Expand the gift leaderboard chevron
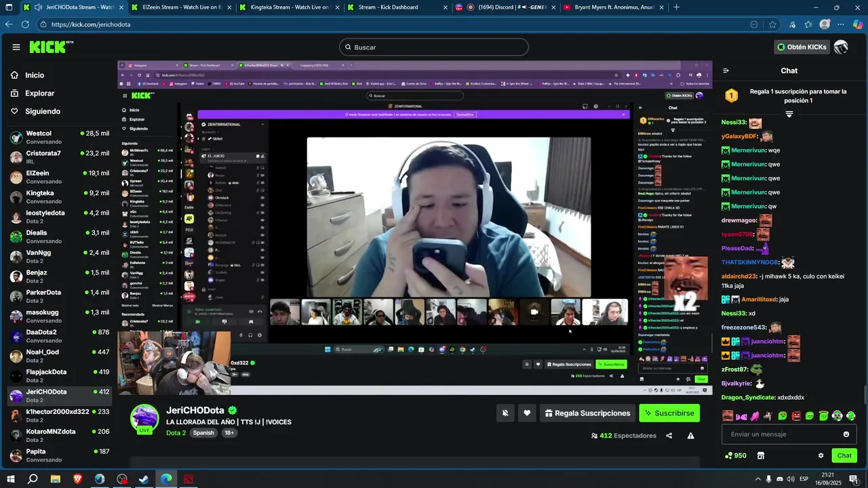Image resolution: width=868 pixels, height=488 pixels. pyautogui.click(x=789, y=114)
